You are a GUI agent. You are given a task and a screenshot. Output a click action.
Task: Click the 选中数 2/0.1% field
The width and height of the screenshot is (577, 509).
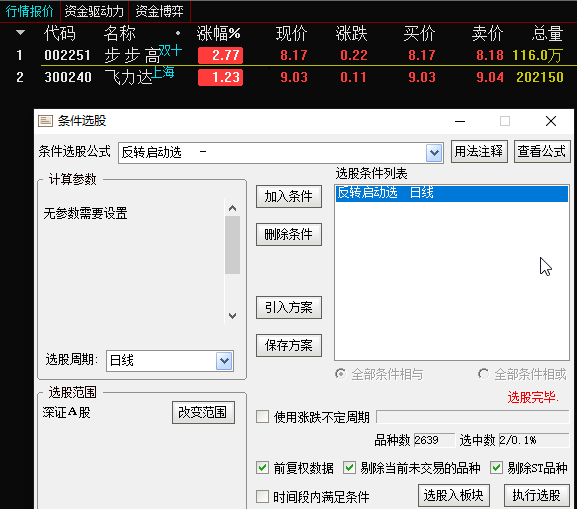pos(534,440)
